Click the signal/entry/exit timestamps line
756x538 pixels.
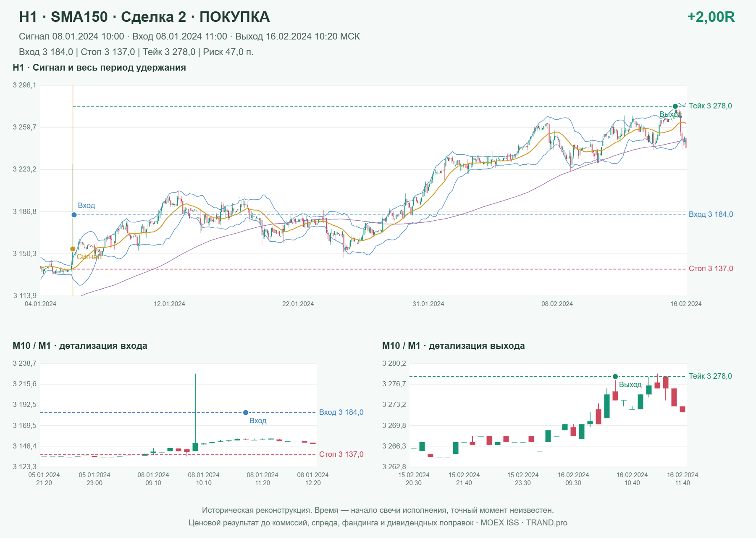(189, 37)
